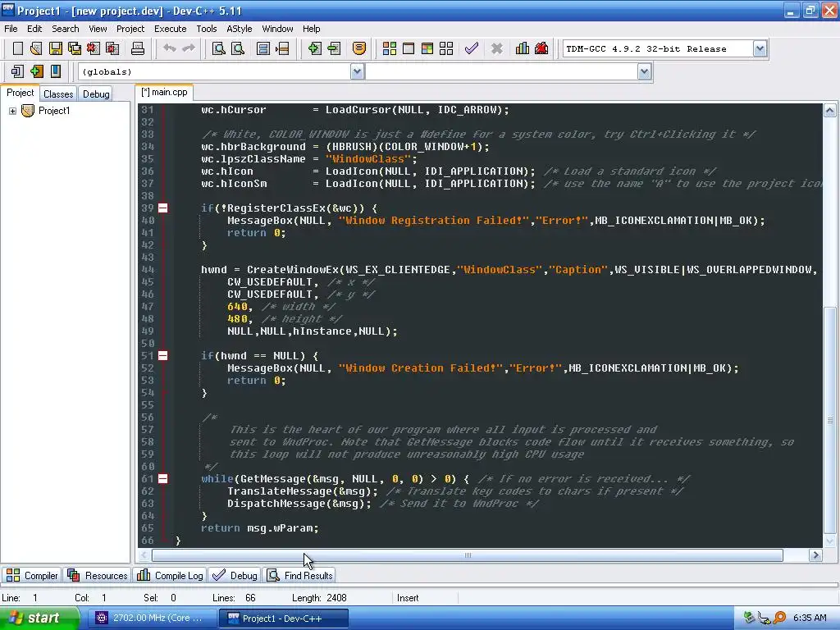Open Replace dialog from toolbar
Viewport: 840px width, 630px height.
pyautogui.click(x=238, y=48)
